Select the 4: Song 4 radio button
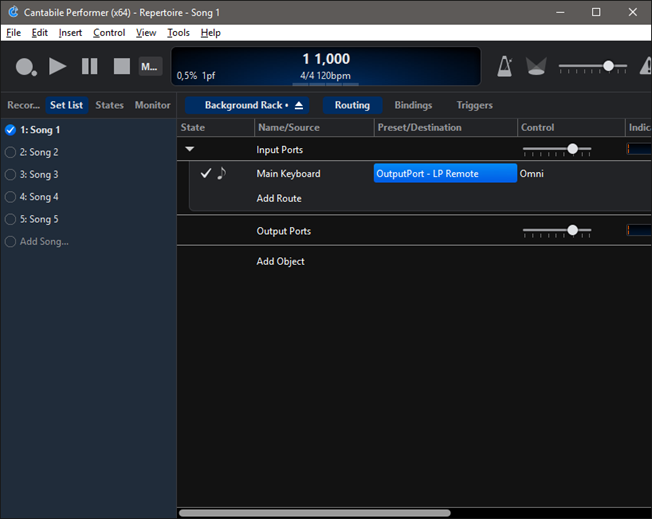Viewport: 652px width, 519px height. pyautogui.click(x=10, y=197)
